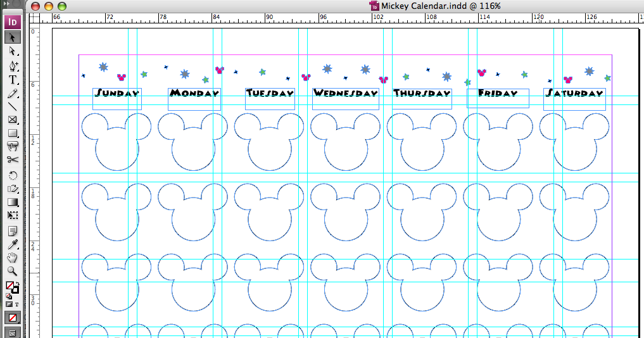Image resolution: width=644 pixels, height=338 pixels.
Task: Choose the Pen tool in the toolbox
Action: tap(12, 65)
